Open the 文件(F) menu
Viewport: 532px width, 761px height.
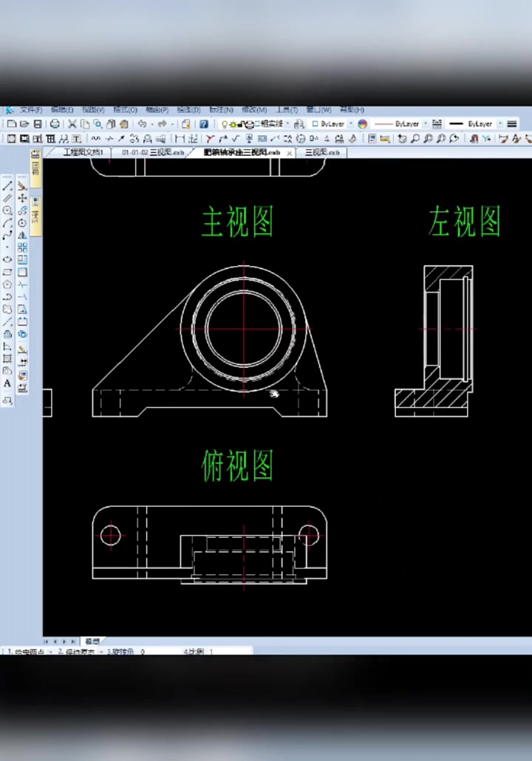31,110
